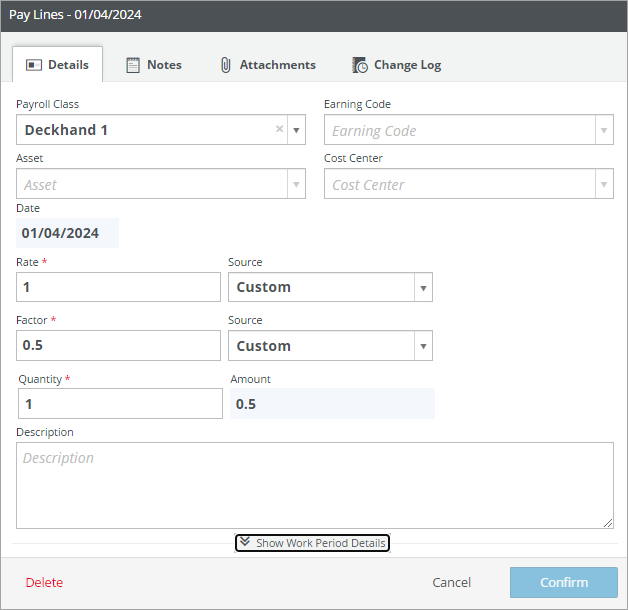Click the Details tab card icon
This screenshot has width=628, height=610.
[34, 65]
